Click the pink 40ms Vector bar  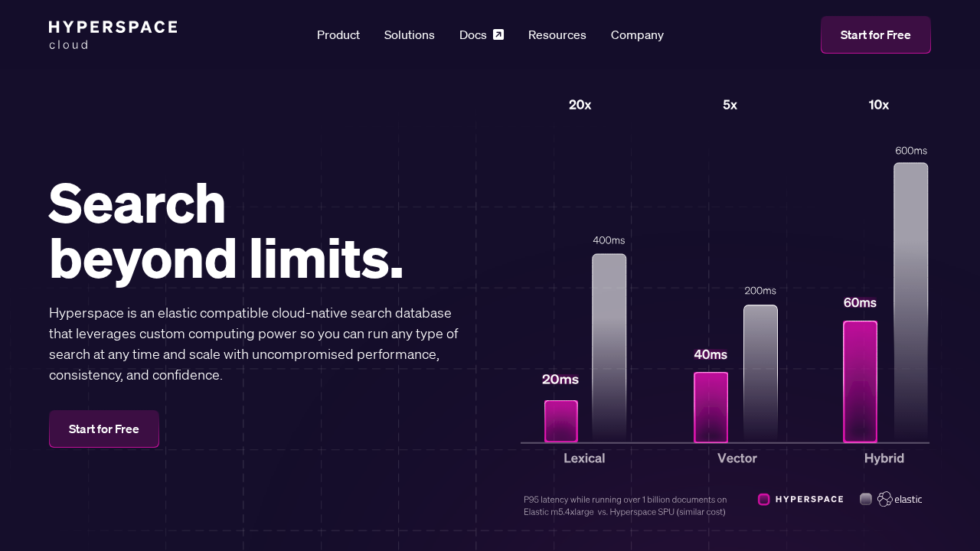coord(710,407)
